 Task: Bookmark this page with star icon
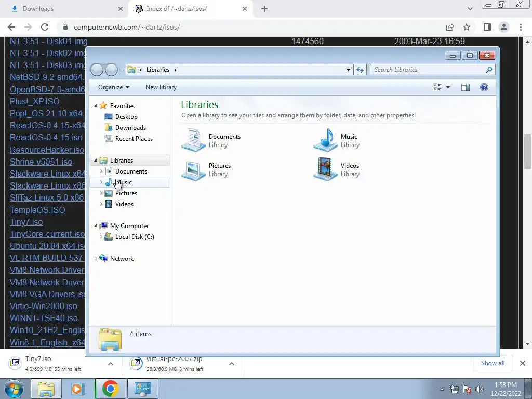[467, 27]
